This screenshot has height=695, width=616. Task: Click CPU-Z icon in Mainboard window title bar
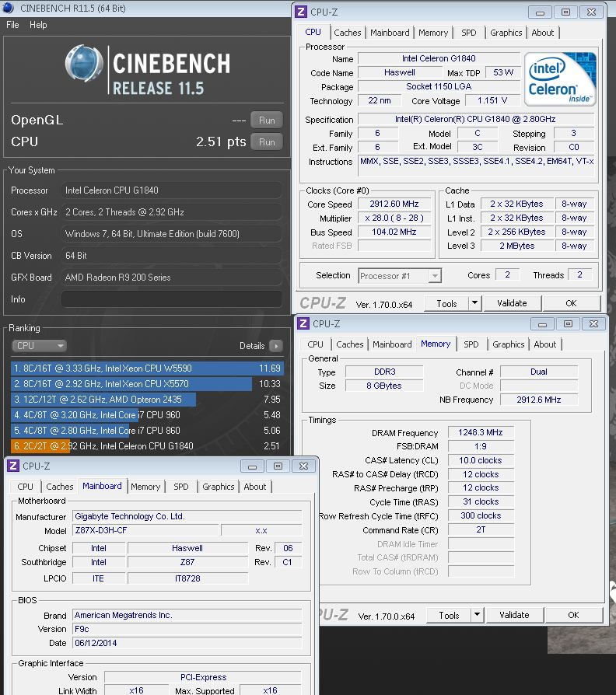click(x=13, y=466)
